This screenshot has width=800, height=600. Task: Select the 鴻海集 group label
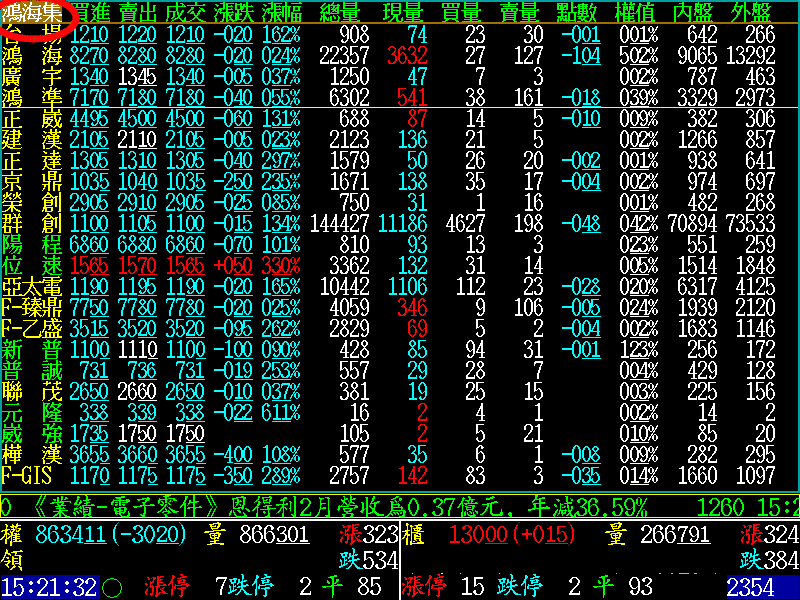pos(32,13)
